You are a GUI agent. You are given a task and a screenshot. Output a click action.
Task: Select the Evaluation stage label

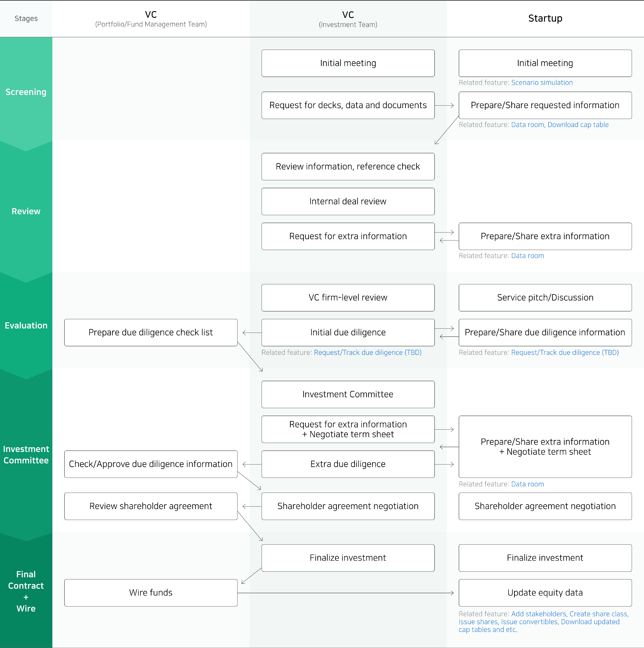point(26,326)
